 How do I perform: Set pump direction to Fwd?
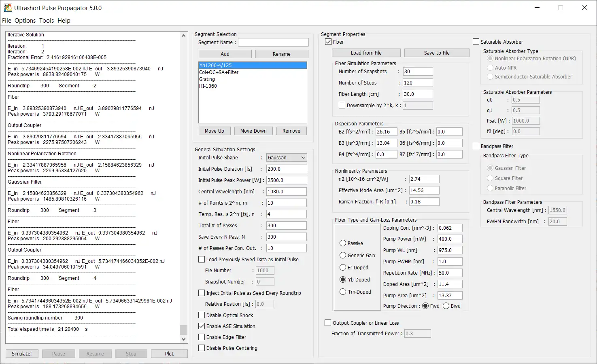pyautogui.click(x=425, y=306)
